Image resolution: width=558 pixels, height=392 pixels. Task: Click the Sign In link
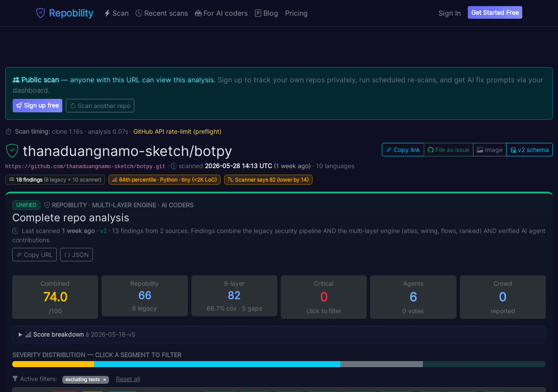coord(449,13)
